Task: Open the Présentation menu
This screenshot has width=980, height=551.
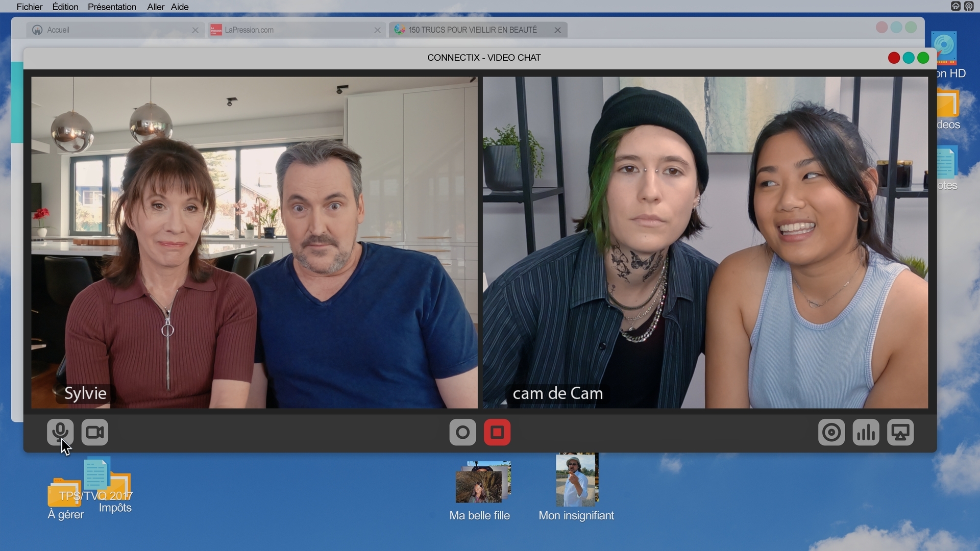Action: [112, 7]
